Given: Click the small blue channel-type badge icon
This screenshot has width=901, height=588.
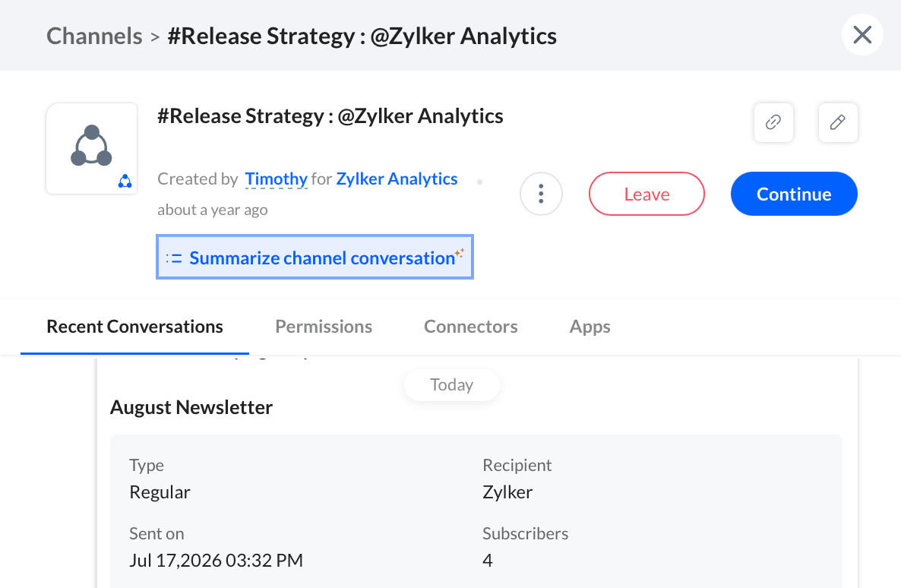Looking at the screenshot, I should pos(125,182).
